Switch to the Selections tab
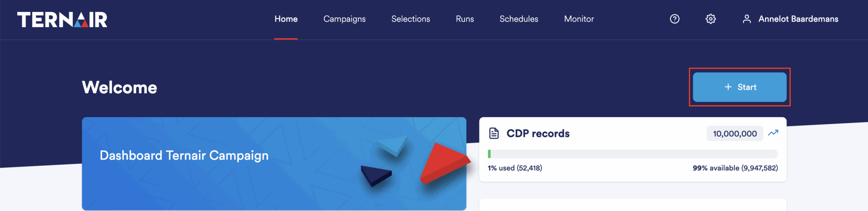868x211 pixels. 410,19
